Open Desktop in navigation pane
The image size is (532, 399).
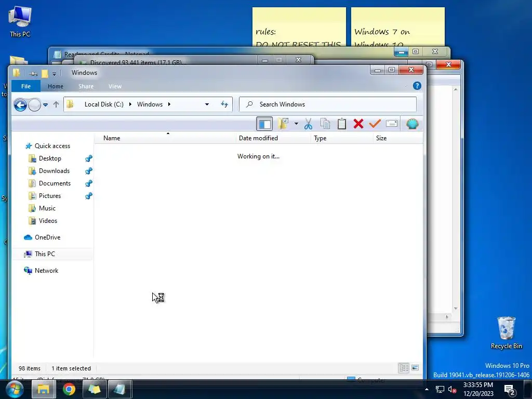pyautogui.click(x=50, y=158)
